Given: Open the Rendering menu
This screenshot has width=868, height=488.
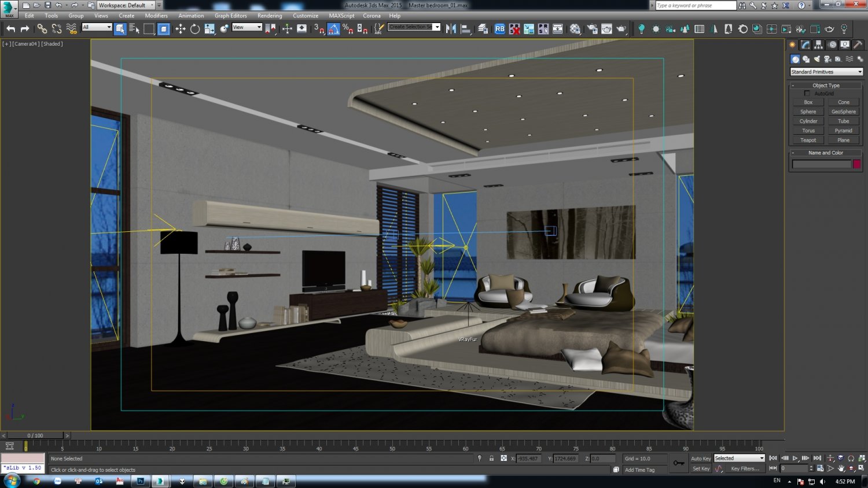Looking at the screenshot, I should click(270, 16).
